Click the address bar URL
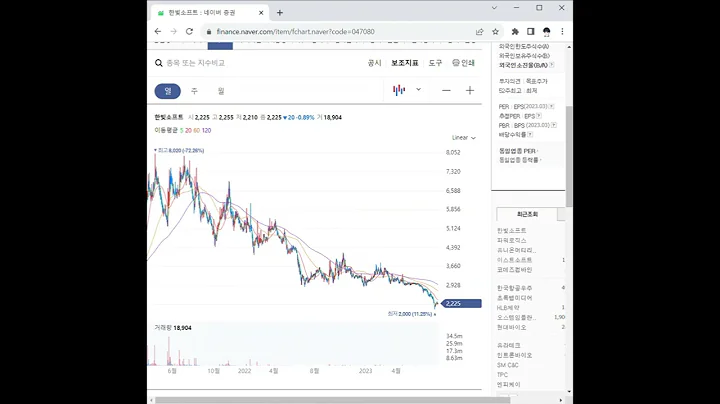 [296, 32]
